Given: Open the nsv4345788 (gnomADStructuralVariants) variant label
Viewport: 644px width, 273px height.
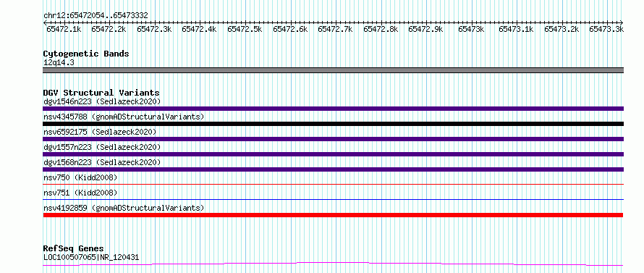Looking at the screenshot, I should click(x=124, y=117).
